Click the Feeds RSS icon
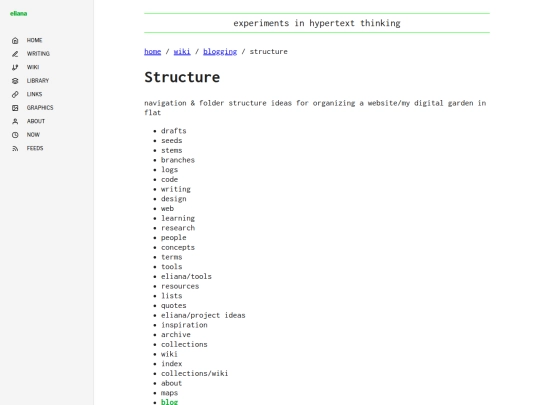 point(15,148)
